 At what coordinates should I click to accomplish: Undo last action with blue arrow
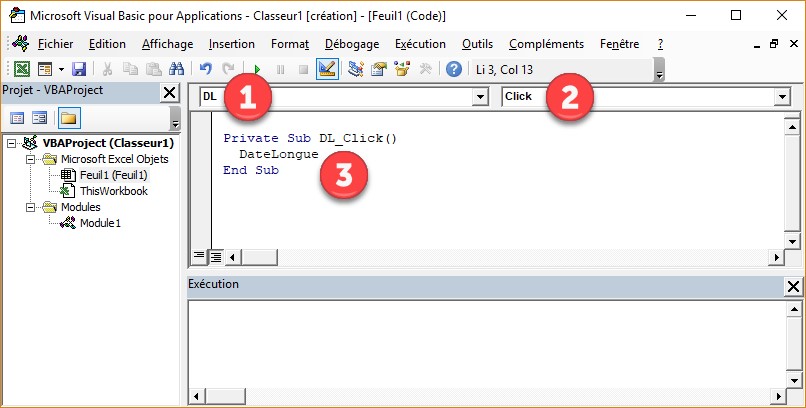click(x=206, y=69)
